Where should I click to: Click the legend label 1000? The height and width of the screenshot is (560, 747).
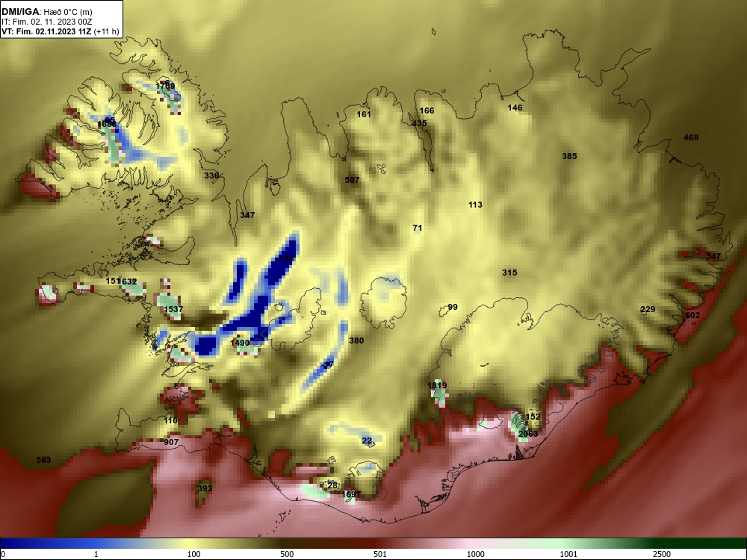(x=475, y=554)
